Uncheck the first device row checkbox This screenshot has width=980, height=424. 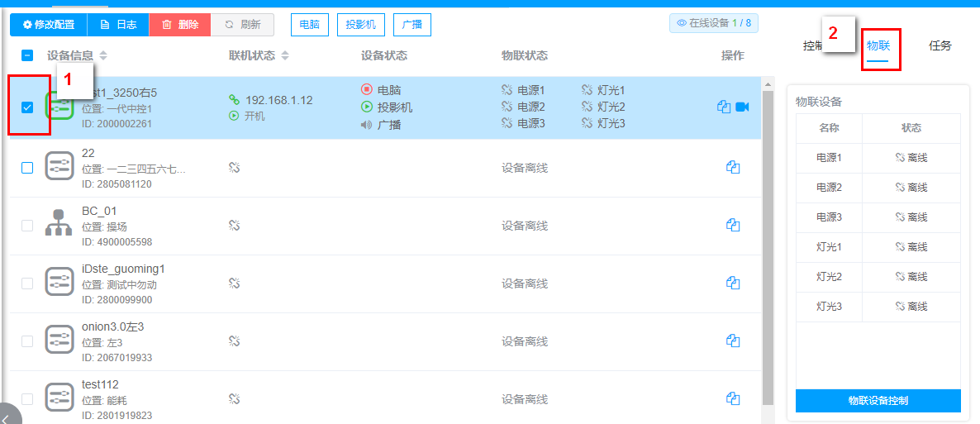[x=27, y=107]
